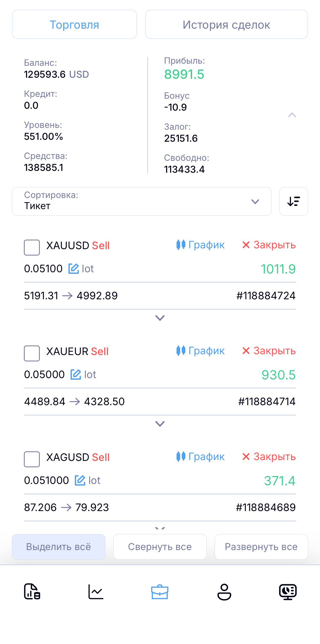Open График for XAGUSD position
The image size is (320, 644).
click(201, 457)
